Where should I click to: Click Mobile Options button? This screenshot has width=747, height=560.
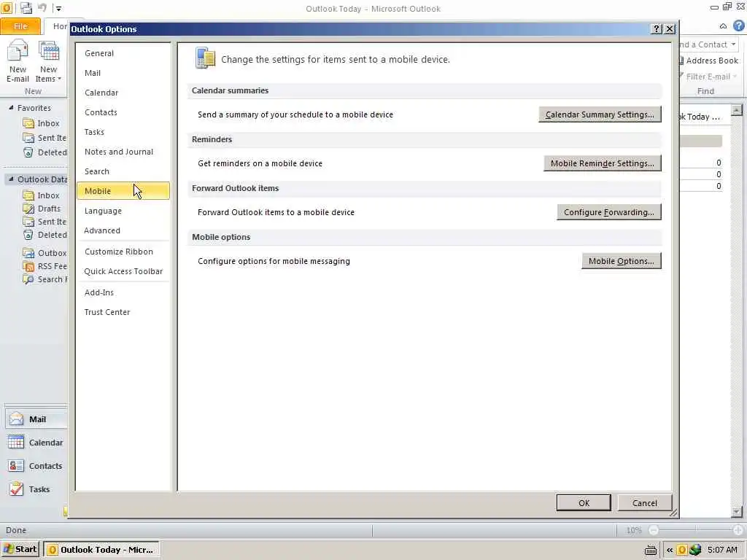tap(622, 261)
